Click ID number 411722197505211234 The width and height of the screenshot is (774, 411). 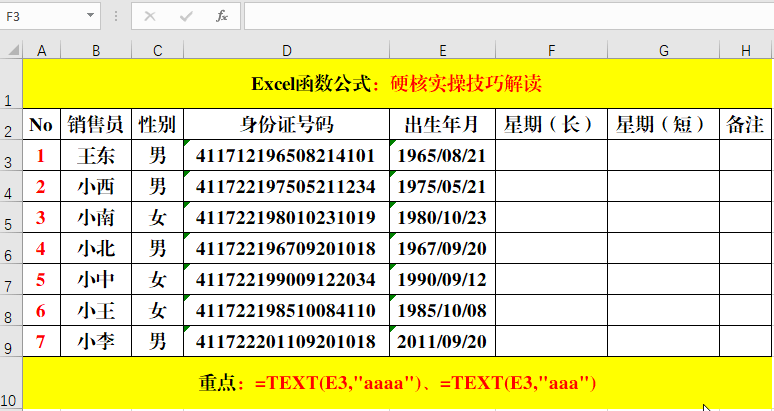[286, 186]
